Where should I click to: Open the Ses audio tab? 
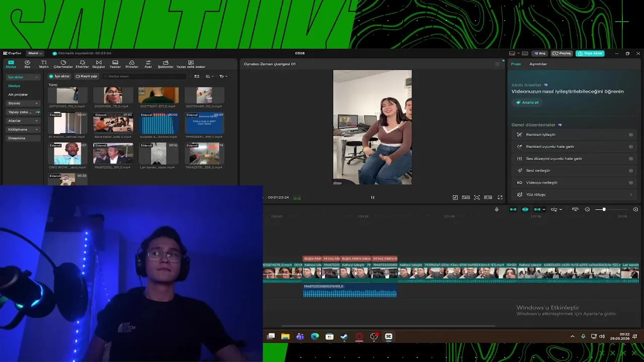coord(27,64)
